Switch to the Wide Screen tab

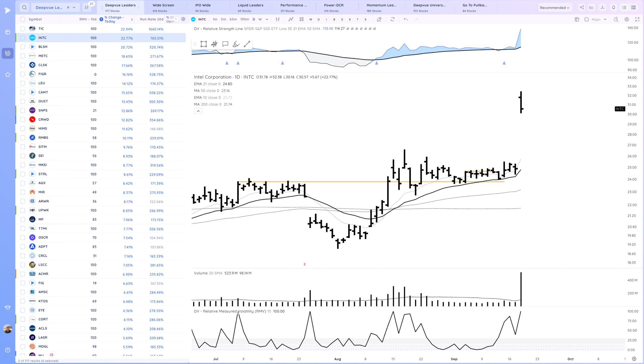(163, 8)
